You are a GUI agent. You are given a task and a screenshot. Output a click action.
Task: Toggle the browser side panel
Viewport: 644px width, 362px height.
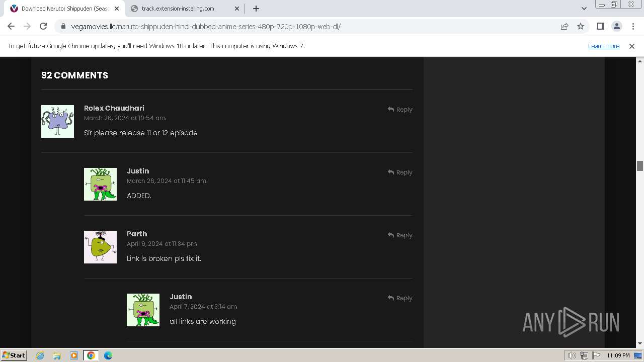(x=600, y=26)
